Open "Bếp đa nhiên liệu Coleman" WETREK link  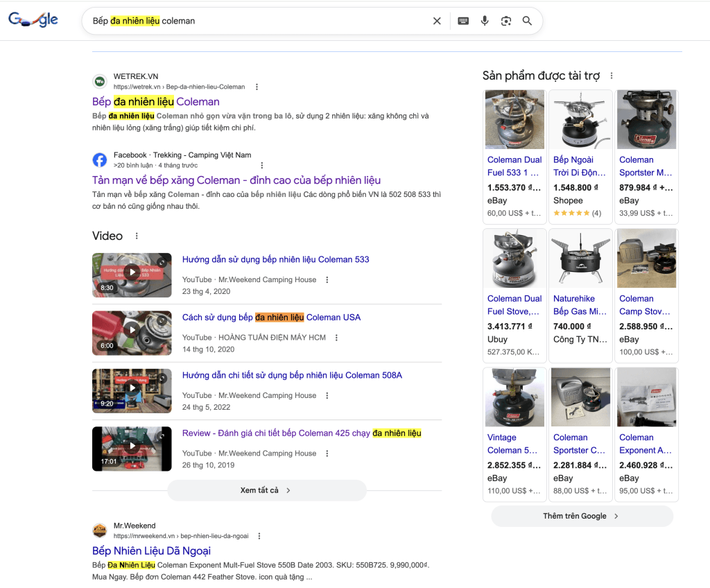156,102
